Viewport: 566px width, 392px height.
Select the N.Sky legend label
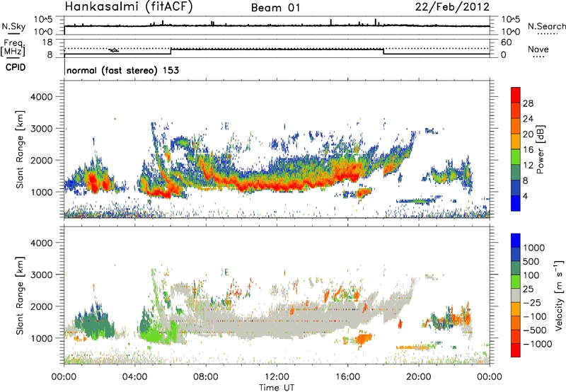tap(13, 26)
